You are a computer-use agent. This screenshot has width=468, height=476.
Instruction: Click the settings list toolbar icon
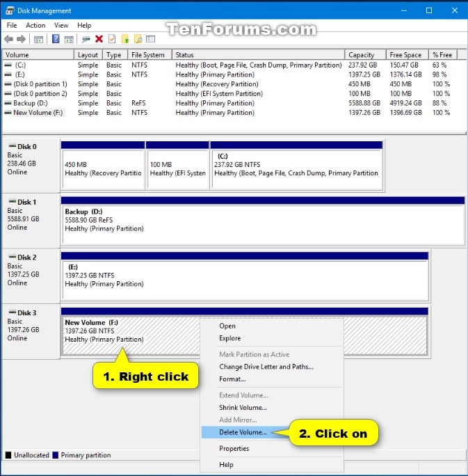pos(150,39)
